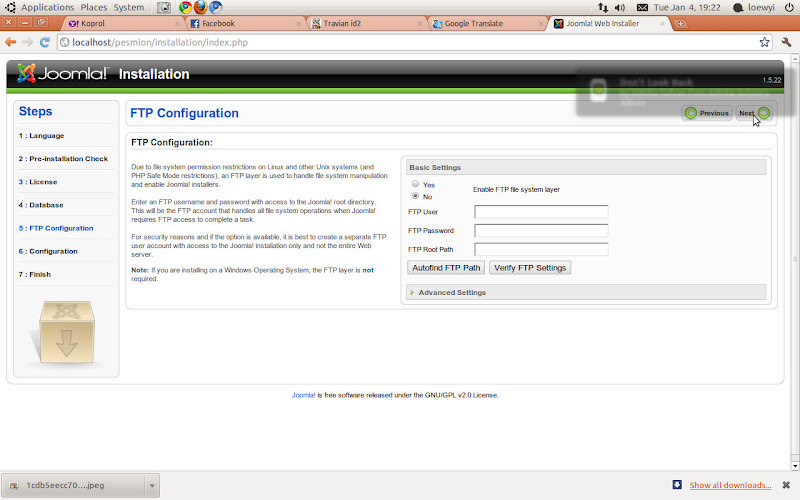This screenshot has height=500, width=800.
Task: Open the System menu
Action: (129, 8)
